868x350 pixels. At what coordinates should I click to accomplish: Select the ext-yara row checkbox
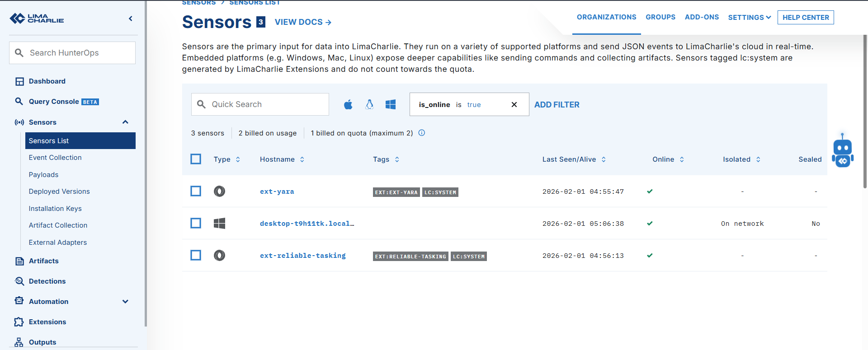pyautogui.click(x=196, y=191)
